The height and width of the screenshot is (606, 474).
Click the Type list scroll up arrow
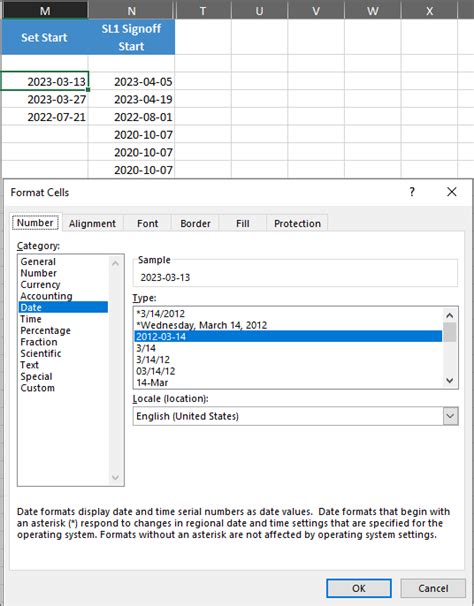tap(450, 315)
